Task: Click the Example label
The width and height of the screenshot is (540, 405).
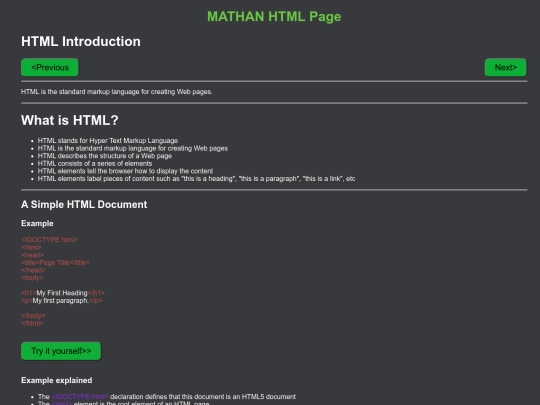Action: click(x=37, y=224)
